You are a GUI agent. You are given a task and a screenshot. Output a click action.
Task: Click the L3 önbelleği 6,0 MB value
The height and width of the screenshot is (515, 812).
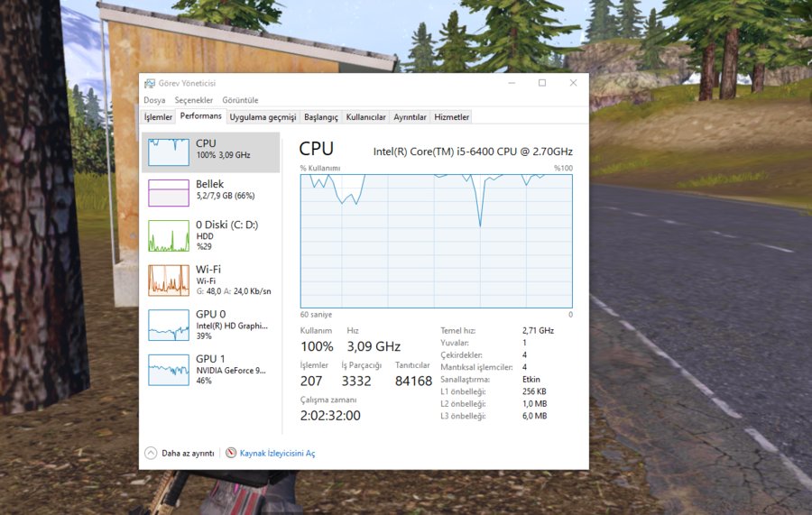tap(534, 416)
